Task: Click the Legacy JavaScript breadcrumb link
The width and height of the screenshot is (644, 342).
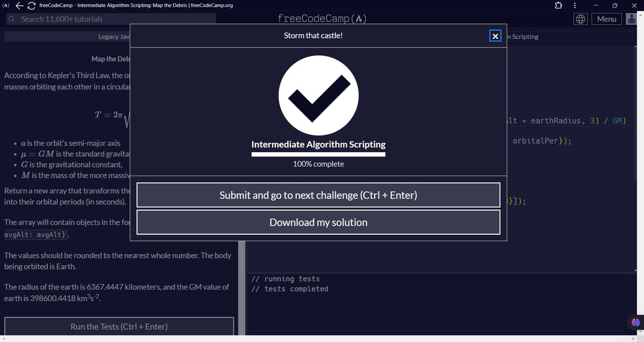Action: pyautogui.click(x=113, y=37)
